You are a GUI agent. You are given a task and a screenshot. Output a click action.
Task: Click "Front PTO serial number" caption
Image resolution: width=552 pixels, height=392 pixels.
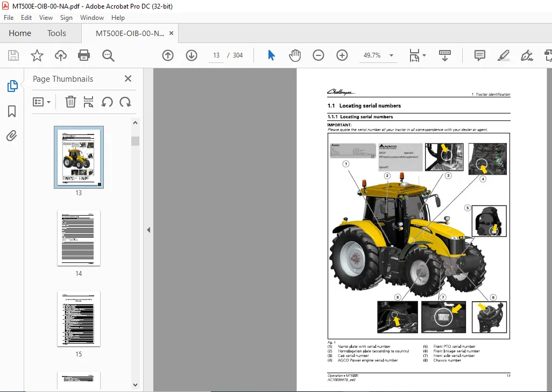pos(454,347)
